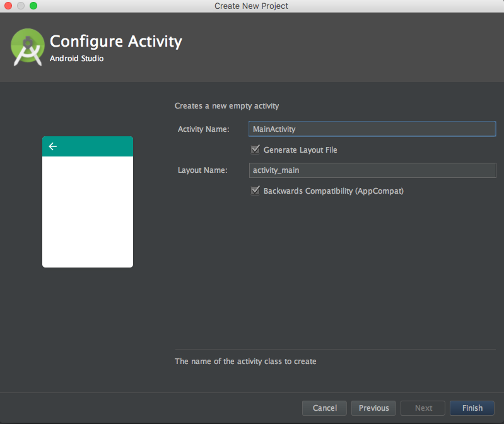Click the back arrow in activity preview
The height and width of the screenshot is (424, 504).
[x=53, y=146]
